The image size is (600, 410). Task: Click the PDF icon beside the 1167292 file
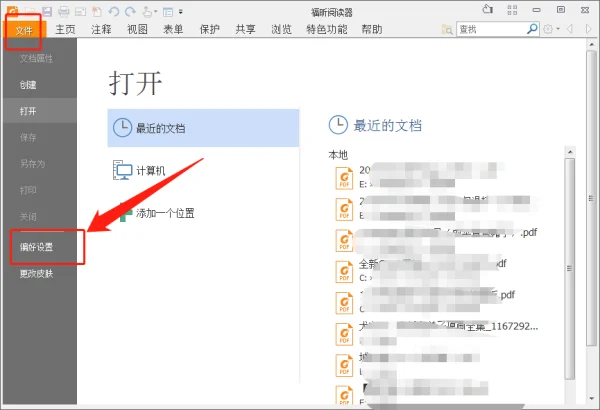coord(344,335)
